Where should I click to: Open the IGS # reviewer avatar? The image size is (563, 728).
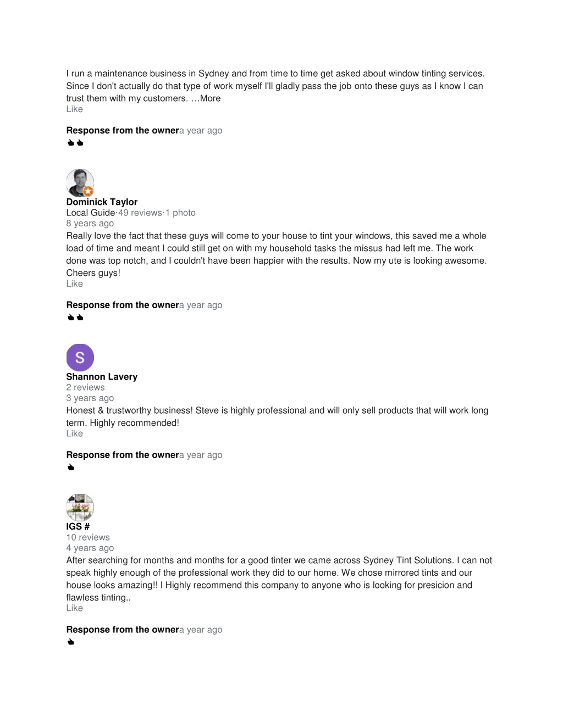pyautogui.click(x=80, y=507)
